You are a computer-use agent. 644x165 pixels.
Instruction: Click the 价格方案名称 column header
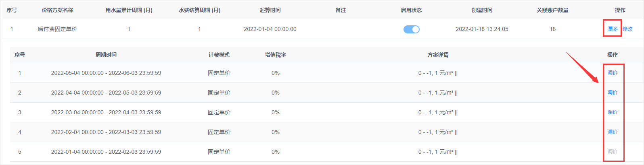(57, 10)
